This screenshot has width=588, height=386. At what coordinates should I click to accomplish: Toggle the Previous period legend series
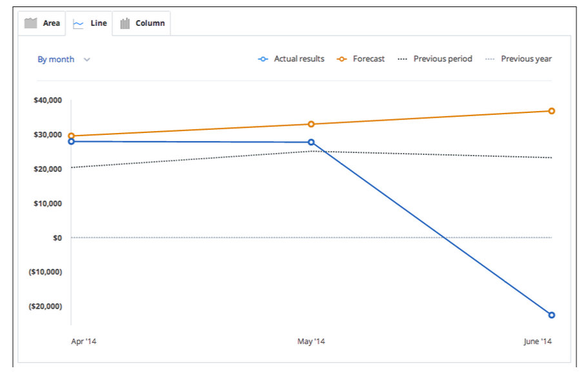click(435, 59)
